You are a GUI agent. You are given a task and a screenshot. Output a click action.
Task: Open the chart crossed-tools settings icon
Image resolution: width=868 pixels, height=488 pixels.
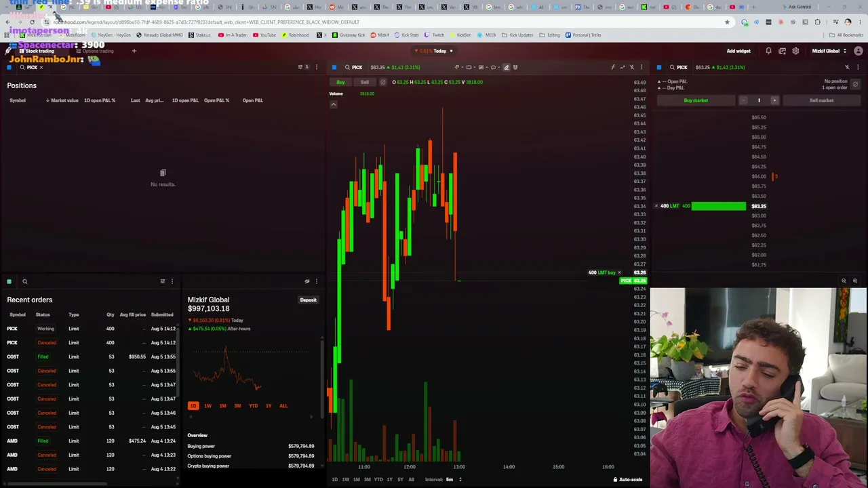click(631, 67)
